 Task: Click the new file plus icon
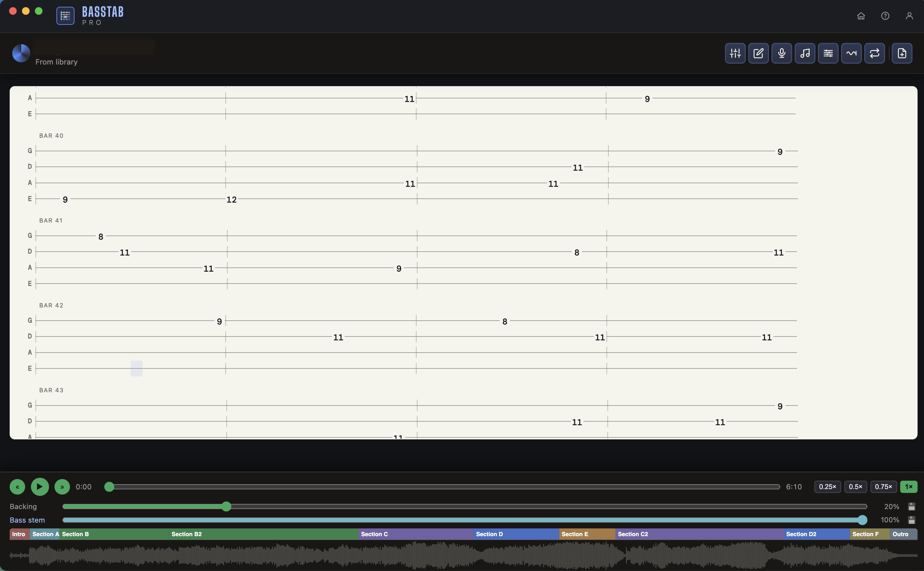tap(902, 53)
